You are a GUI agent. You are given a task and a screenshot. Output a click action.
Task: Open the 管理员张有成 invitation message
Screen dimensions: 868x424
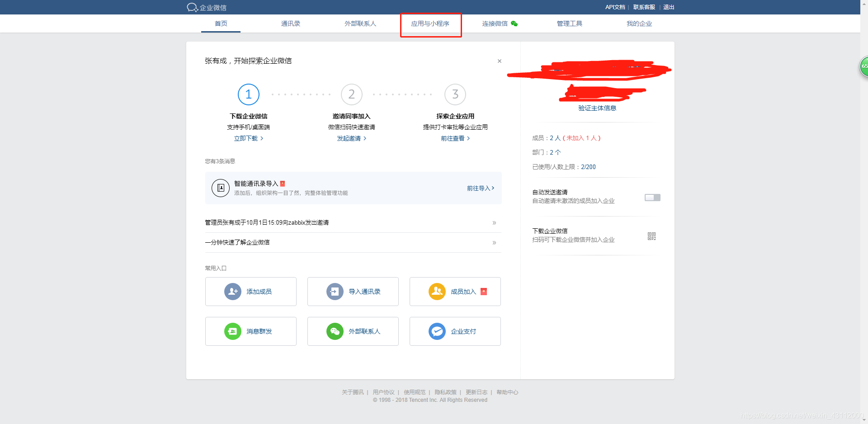click(x=267, y=222)
